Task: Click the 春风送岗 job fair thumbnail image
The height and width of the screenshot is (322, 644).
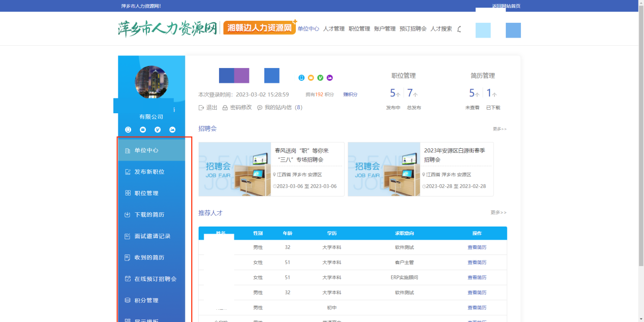Action: coord(235,169)
